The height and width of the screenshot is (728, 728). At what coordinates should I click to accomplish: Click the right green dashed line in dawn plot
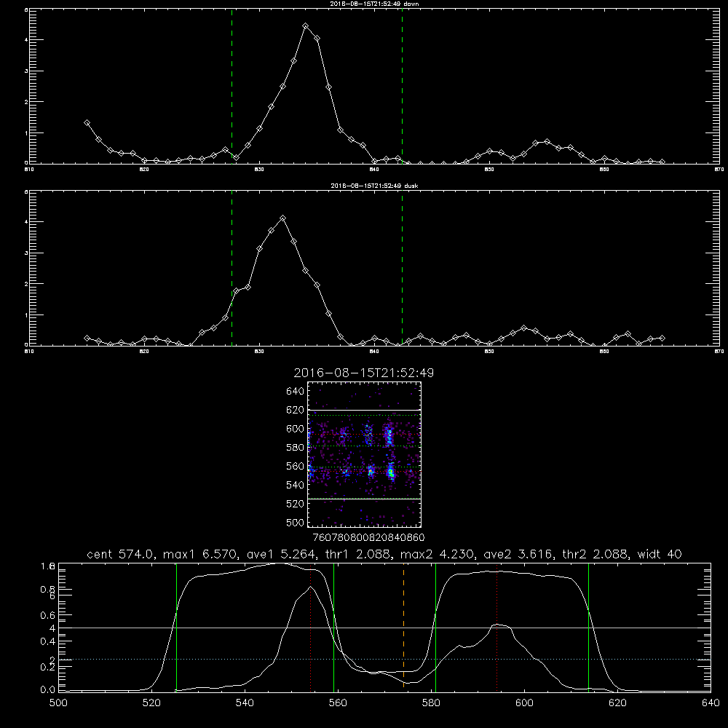(x=402, y=87)
